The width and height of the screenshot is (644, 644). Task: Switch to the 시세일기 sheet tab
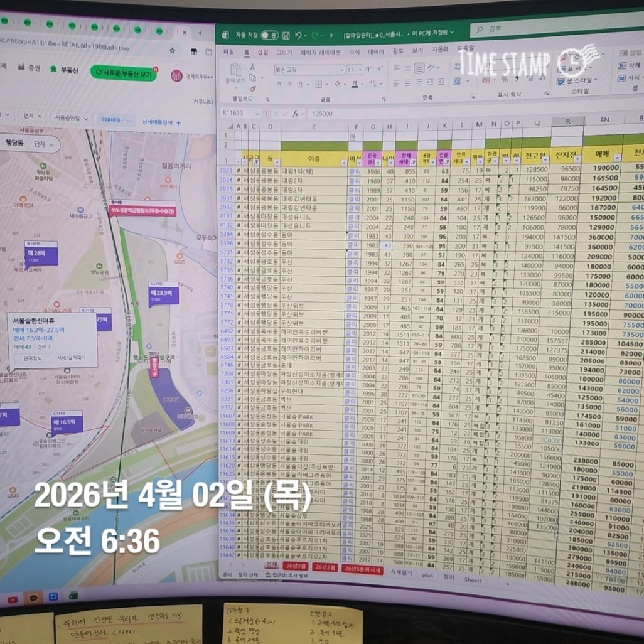coord(401,572)
